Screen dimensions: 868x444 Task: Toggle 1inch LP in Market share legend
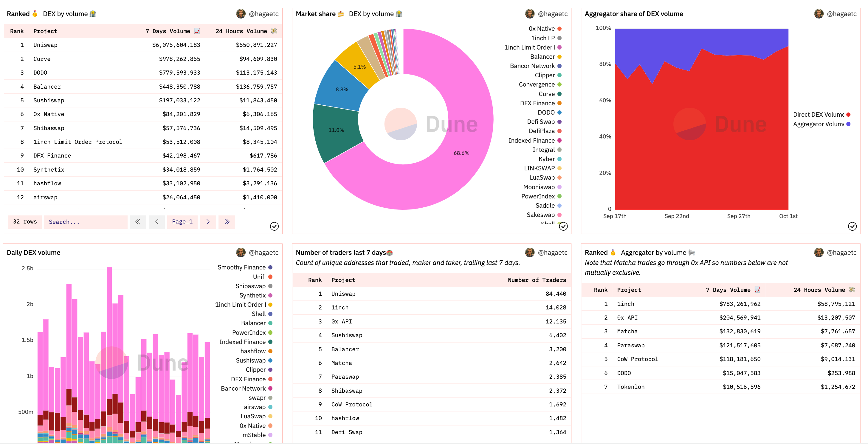546,38
